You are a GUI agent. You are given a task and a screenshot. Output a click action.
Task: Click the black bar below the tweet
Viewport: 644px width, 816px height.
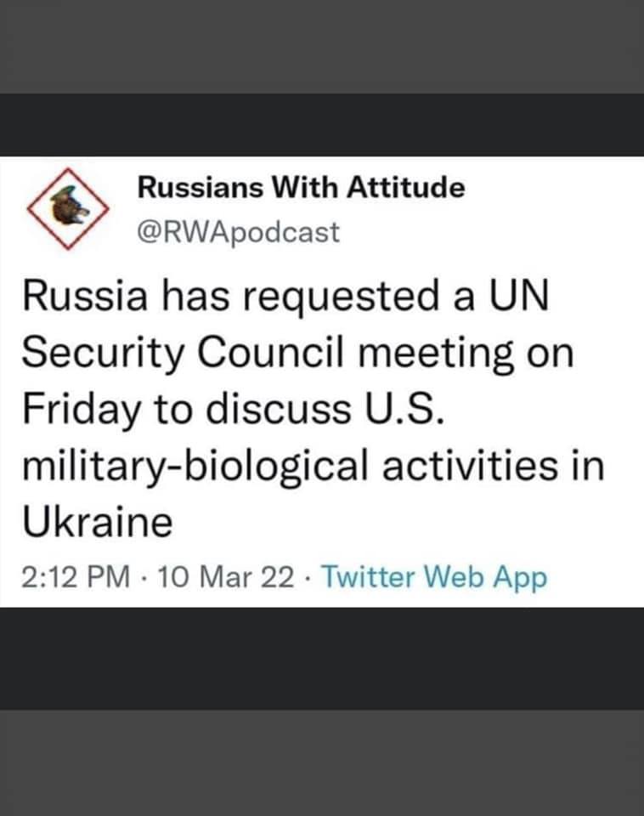[322, 659]
